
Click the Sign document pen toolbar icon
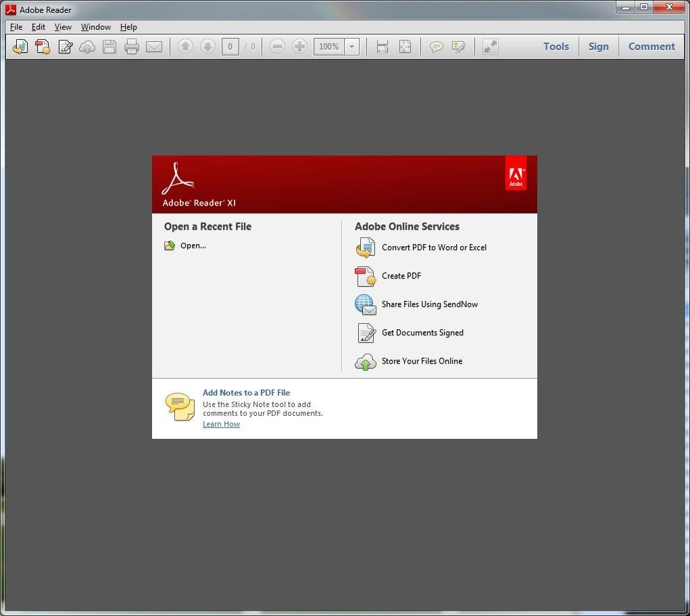65,47
